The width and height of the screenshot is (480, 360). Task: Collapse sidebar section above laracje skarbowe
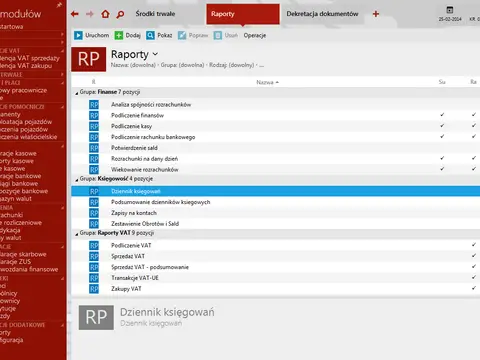(x=62, y=247)
